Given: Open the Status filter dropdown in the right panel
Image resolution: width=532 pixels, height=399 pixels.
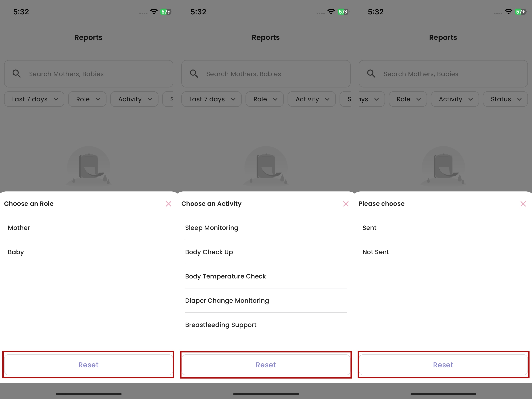Looking at the screenshot, I should tap(505, 99).
